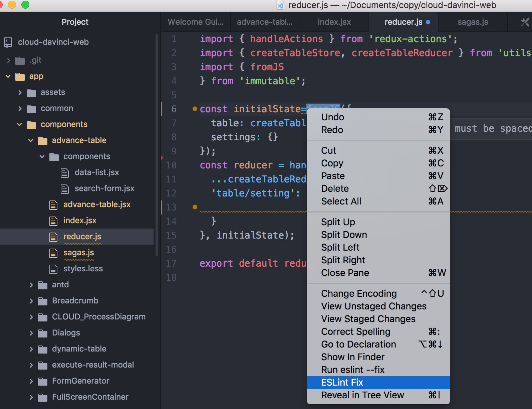Click the Breadcrumb folder icon
The width and height of the screenshot is (532, 409).
point(43,301)
